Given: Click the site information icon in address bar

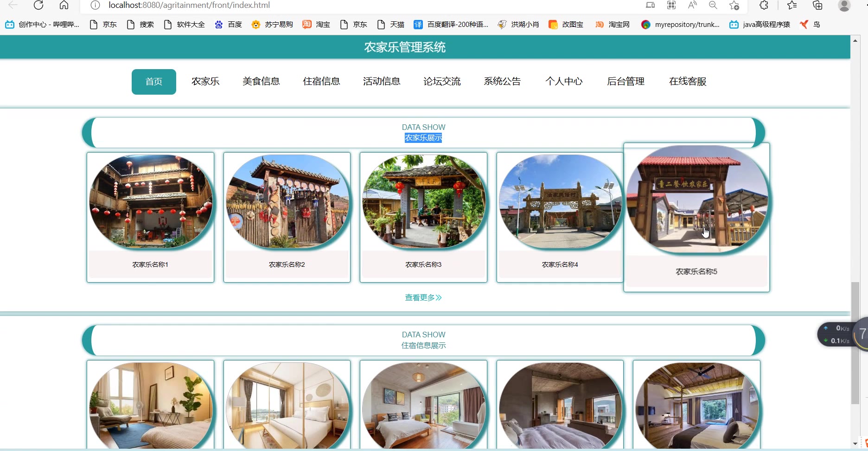Looking at the screenshot, I should pos(95,5).
